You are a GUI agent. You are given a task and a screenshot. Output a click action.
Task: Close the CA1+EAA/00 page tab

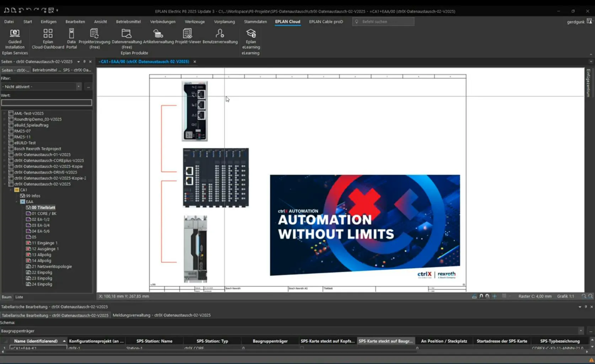click(195, 61)
